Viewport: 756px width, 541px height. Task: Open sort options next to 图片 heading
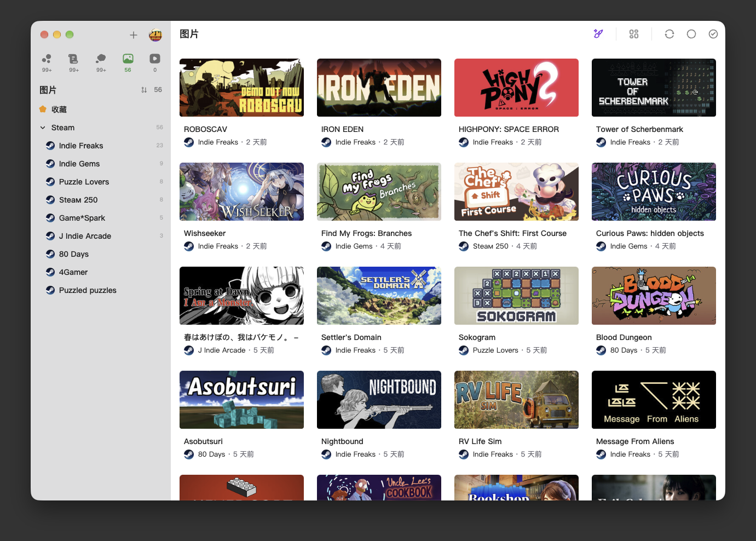144,90
